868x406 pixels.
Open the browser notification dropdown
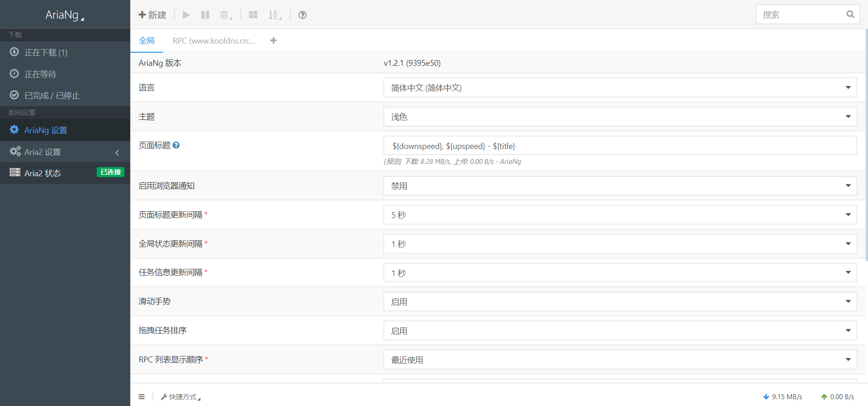pyautogui.click(x=620, y=186)
